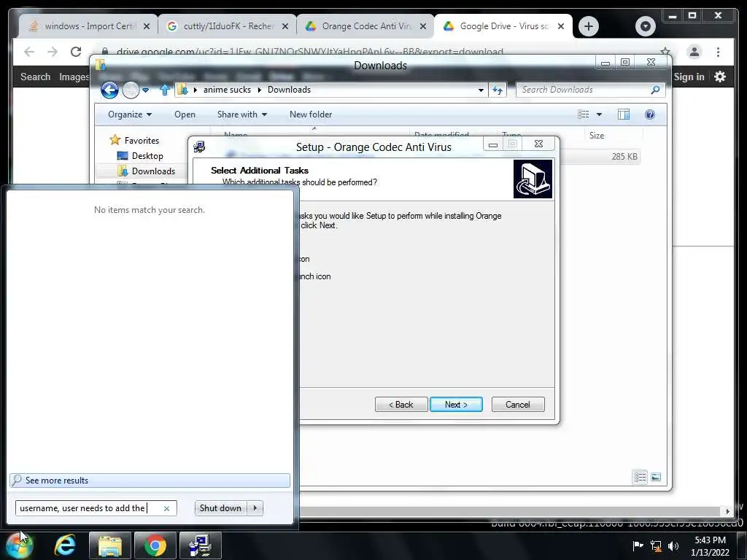Select Downloads in the navigation pane

point(153,171)
